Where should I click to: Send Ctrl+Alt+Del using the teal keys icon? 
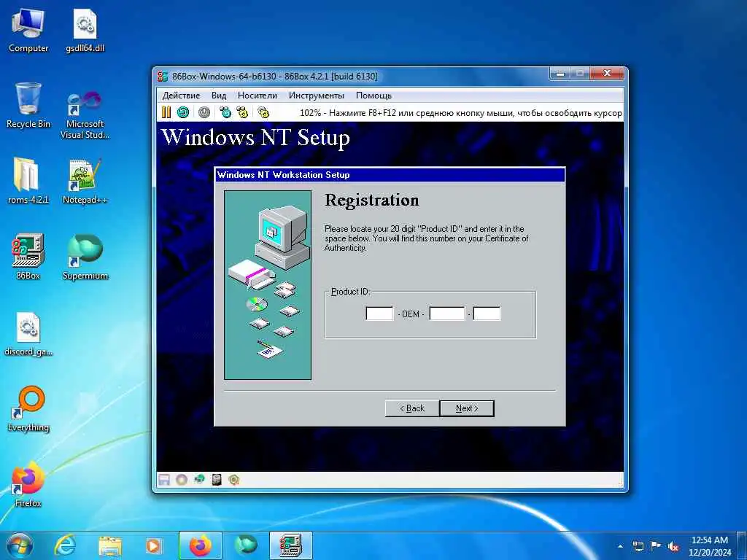(x=225, y=112)
